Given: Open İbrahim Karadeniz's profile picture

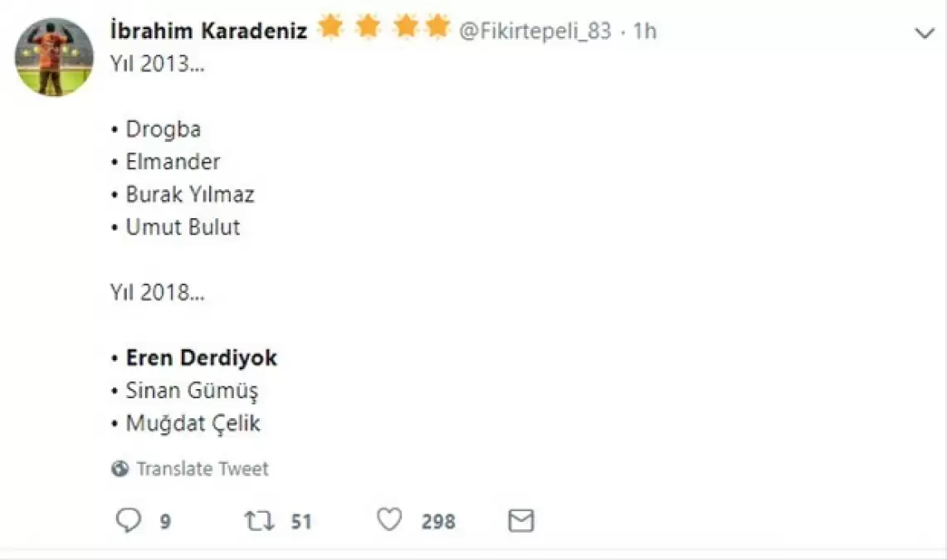Looking at the screenshot, I should (x=54, y=57).
